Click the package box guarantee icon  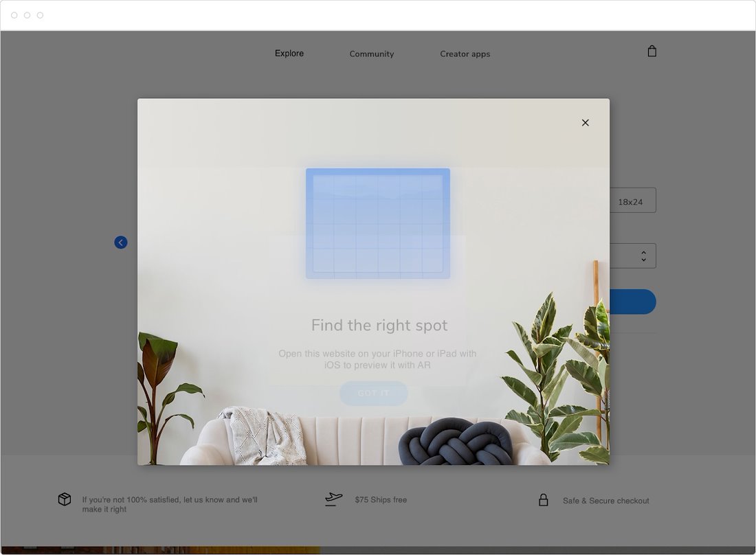(65, 499)
